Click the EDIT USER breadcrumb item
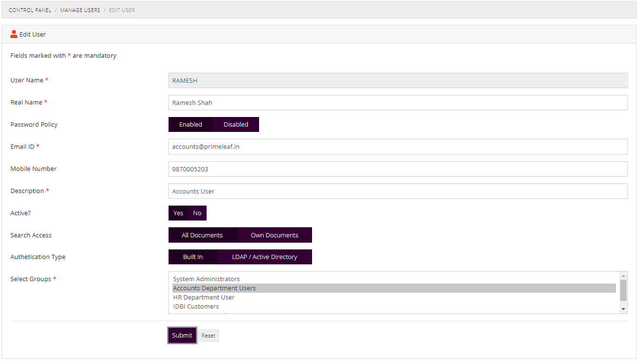Image resolution: width=639 pixels, height=364 pixels. pos(121,10)
